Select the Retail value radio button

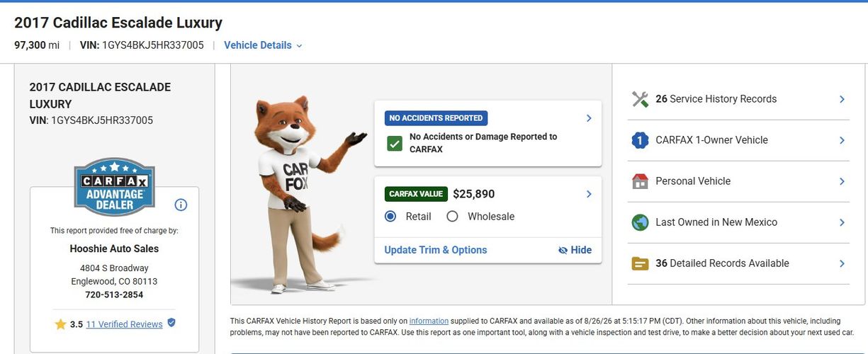390,217
